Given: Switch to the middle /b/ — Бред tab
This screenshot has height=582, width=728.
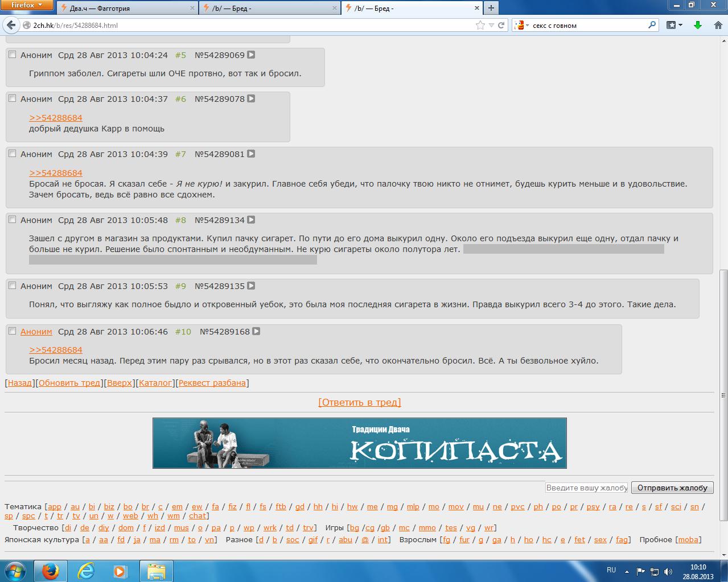Looking at the screenshot, I should click(269, 8).
